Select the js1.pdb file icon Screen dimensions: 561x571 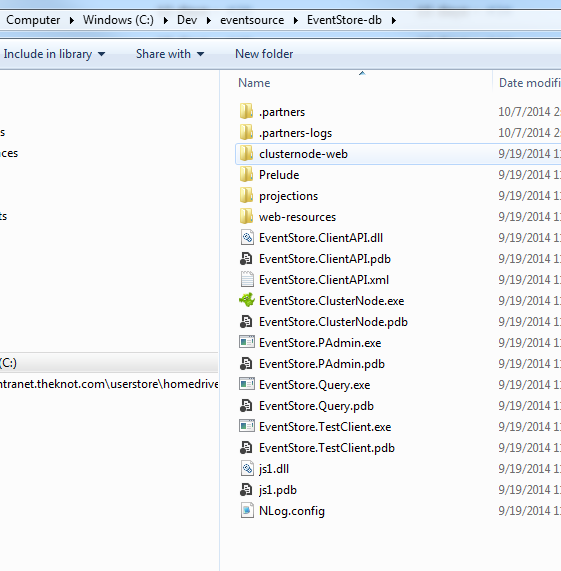point(246,489)
